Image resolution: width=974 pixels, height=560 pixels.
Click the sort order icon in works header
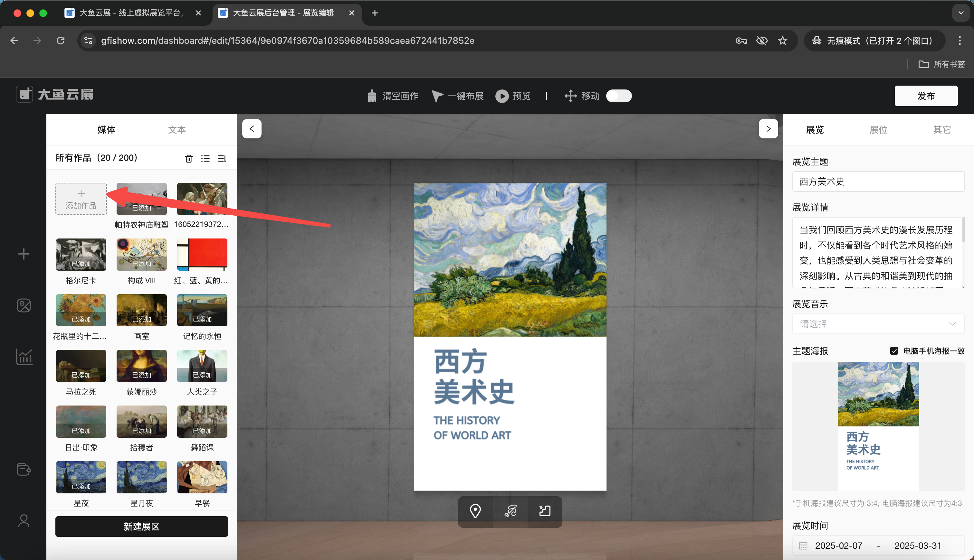(222, 158)
